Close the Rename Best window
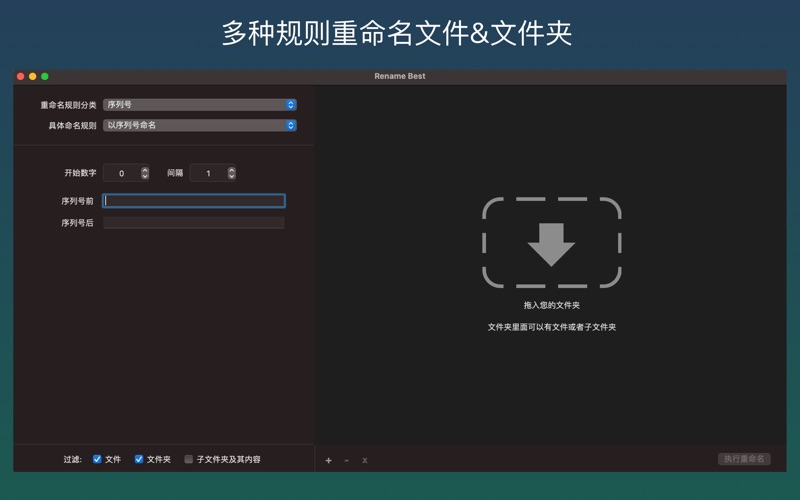The width and height of the screenshot is (800, 500). [x=21, y=76]
